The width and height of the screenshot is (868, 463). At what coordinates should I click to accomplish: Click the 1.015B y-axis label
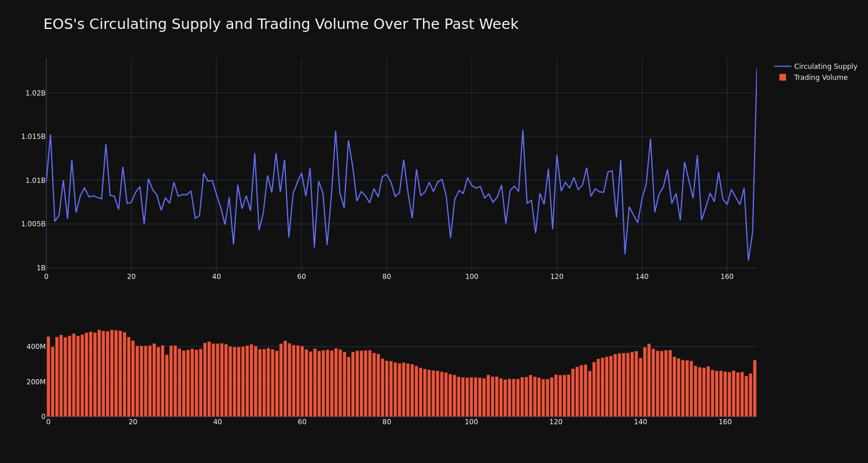coord(33,137)
